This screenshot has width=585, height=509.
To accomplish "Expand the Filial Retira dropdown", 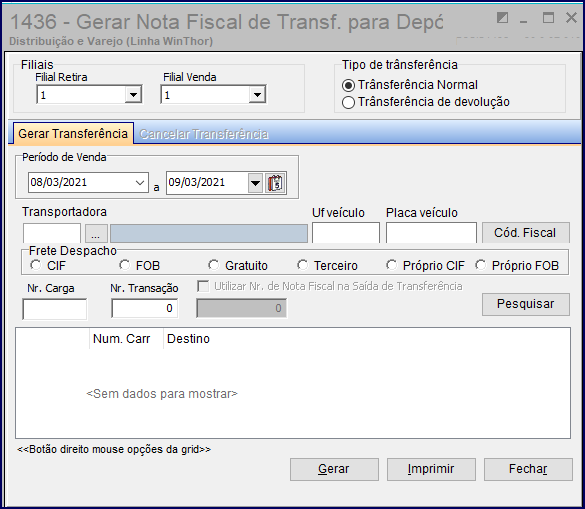I will (x=133, y=95).
